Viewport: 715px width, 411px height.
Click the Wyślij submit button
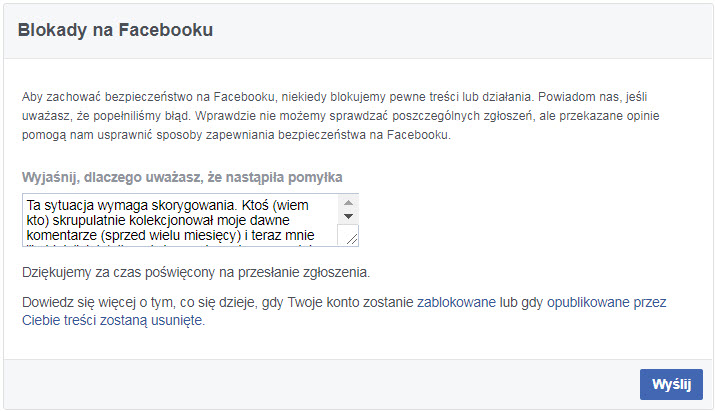coord(670,384)
